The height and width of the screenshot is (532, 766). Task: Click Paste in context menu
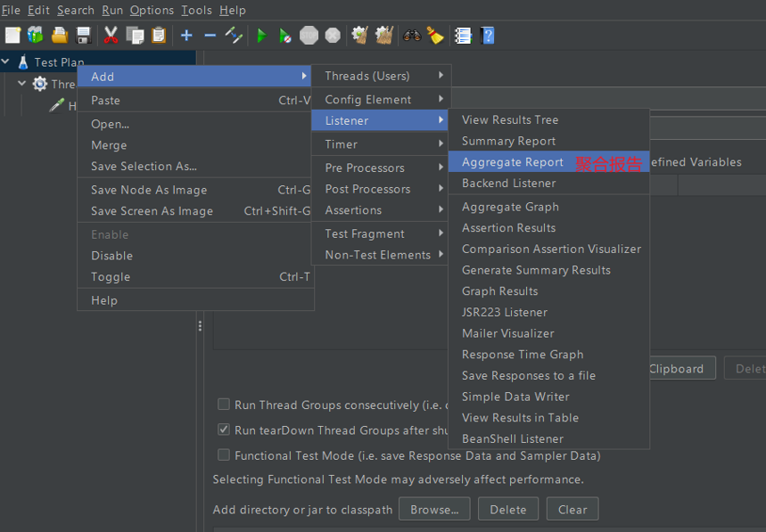coord(195,100)
